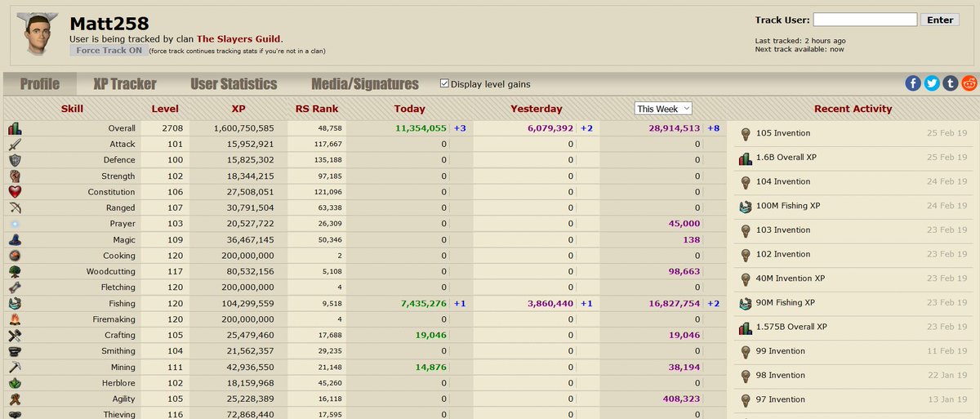Click the 1.6B Overall XP activity icon

(745, 158)
